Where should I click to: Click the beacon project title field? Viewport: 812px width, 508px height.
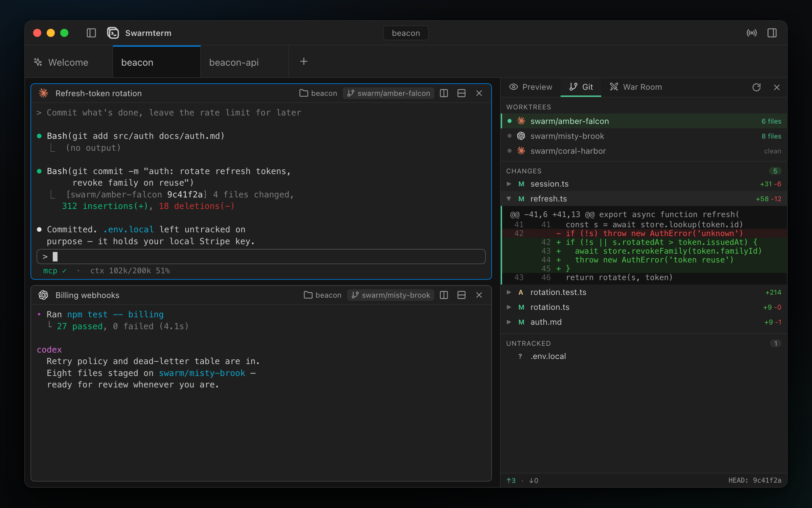[x=406, y=33]
